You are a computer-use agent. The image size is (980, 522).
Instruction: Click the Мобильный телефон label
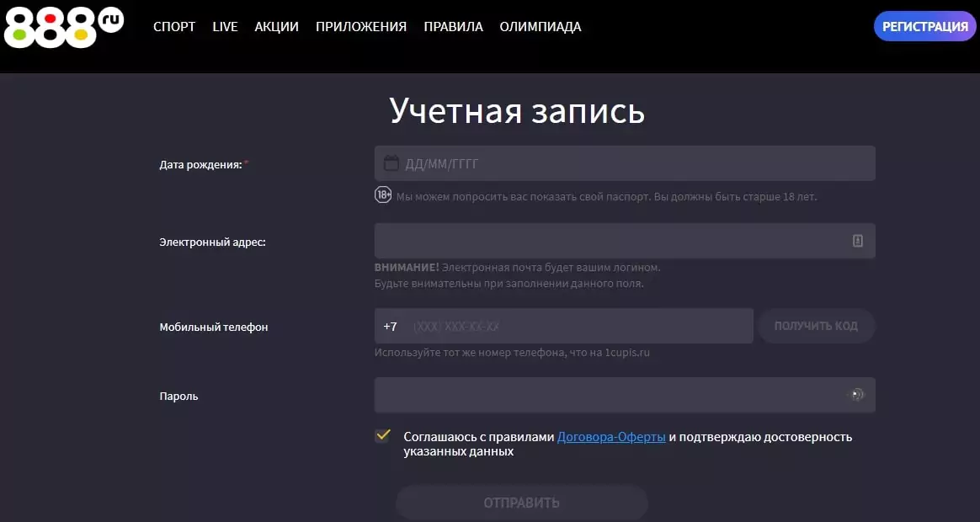point(214,327)
